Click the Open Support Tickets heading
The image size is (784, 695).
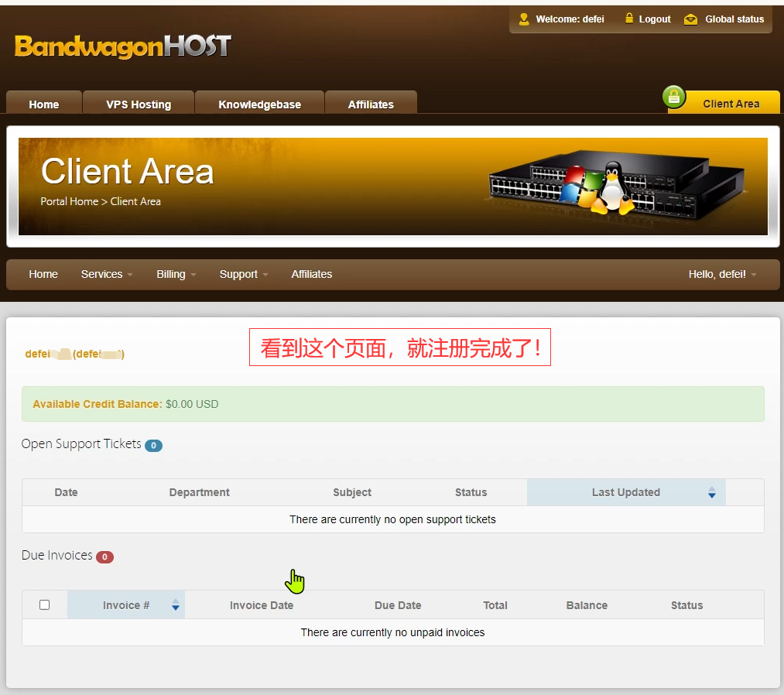[81, 444]
